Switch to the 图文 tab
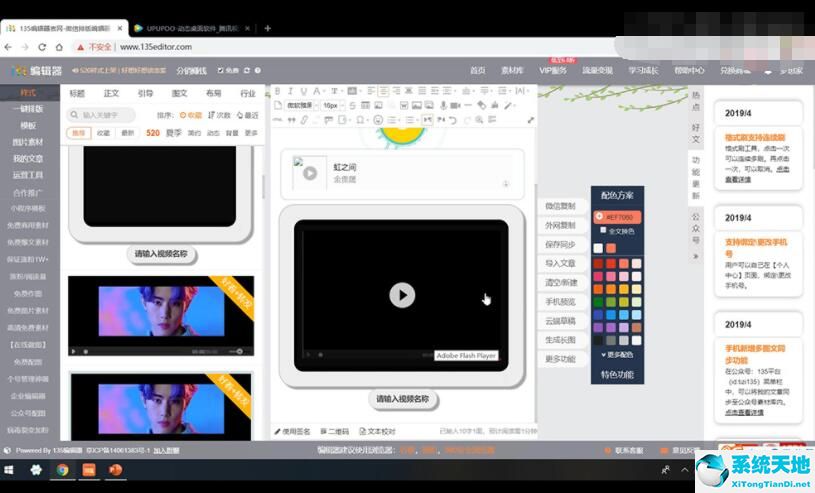Image resolution: width=815 pixels, height=493 pixels. click(x=179, y=93)
